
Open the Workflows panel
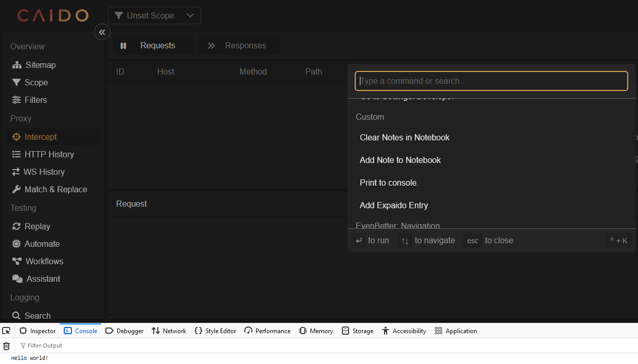(43, 261)
